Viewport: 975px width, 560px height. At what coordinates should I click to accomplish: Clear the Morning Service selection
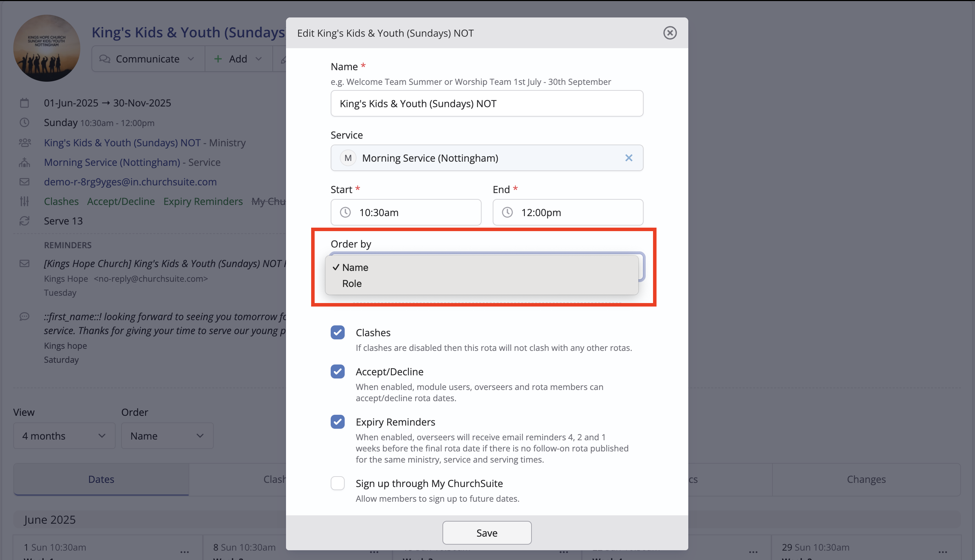pyautogui.click(x=629, y=158)
